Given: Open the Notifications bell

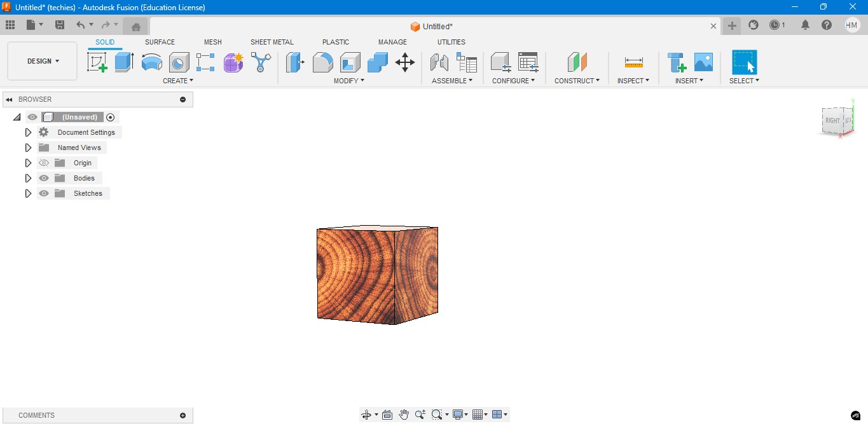Looking at the screenshot, I should click(805, 25).
